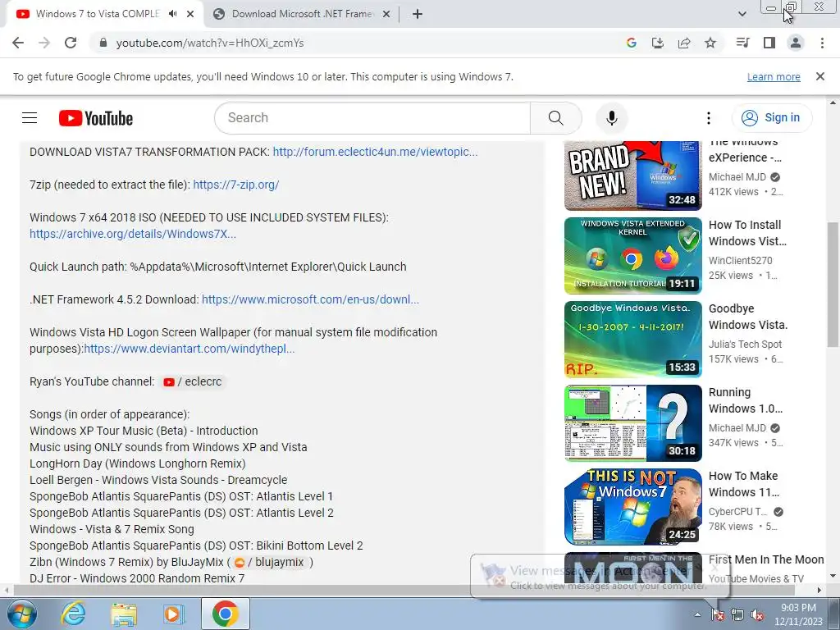Open network tray icon
840x630 pixels.
click(x=737, y=614)
